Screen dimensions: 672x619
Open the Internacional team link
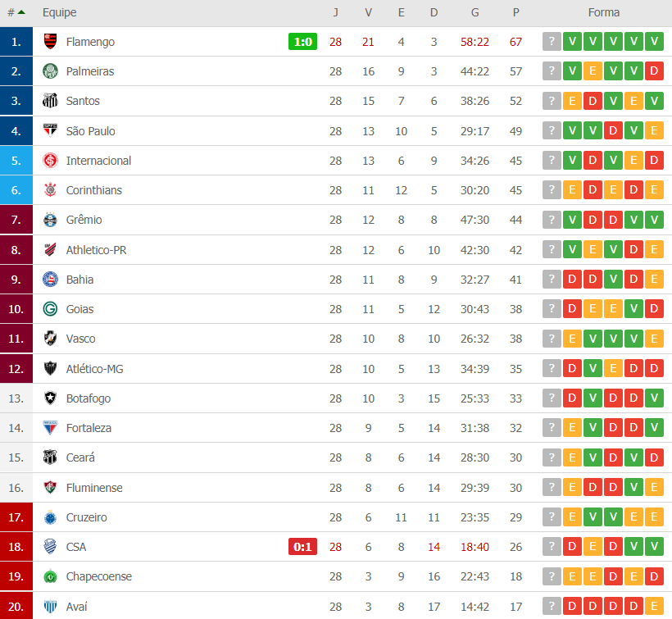tap(98, 161)
